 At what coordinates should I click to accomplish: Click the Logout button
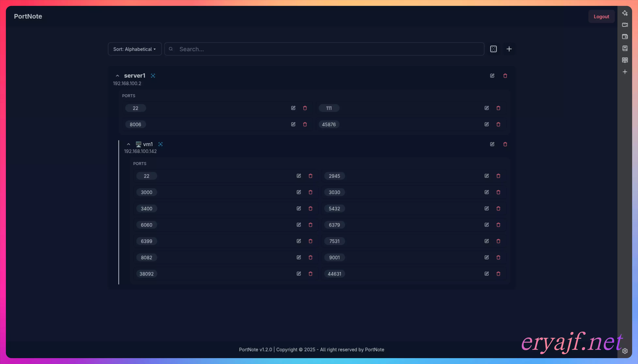click(601, 16)
